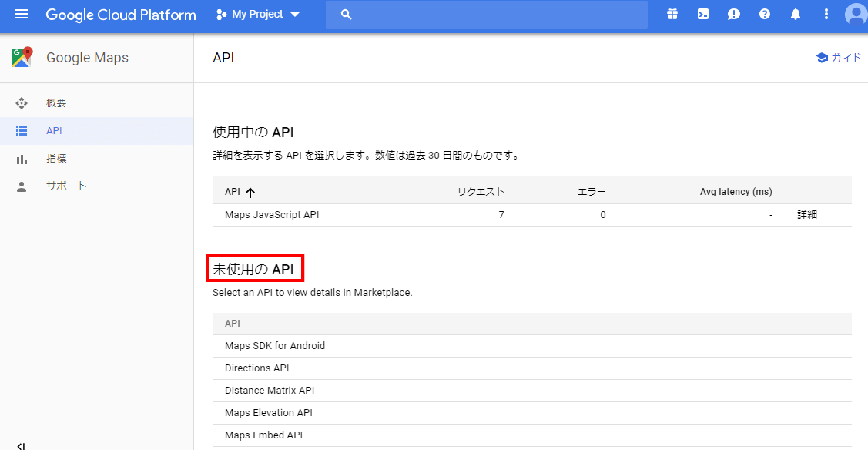
Task: Activate Cloud Shell terminal icon
Action: (x=703, y=15)
